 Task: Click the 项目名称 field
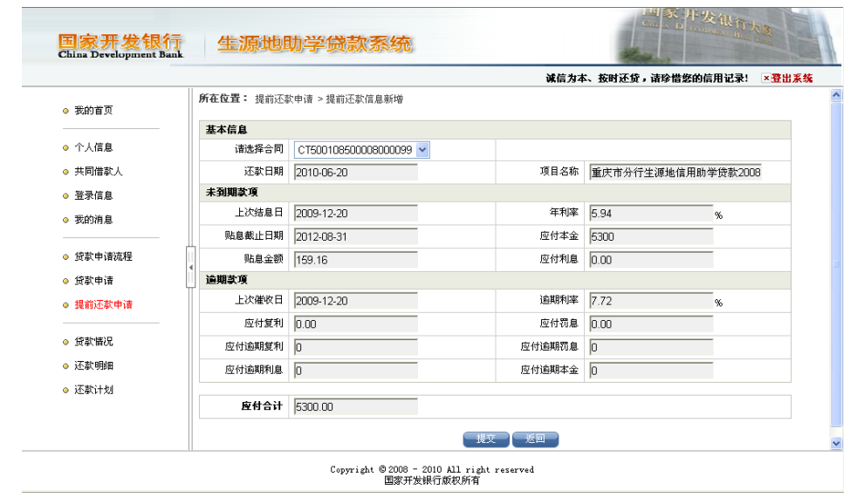pyautogui.click(x=675, y=173)
